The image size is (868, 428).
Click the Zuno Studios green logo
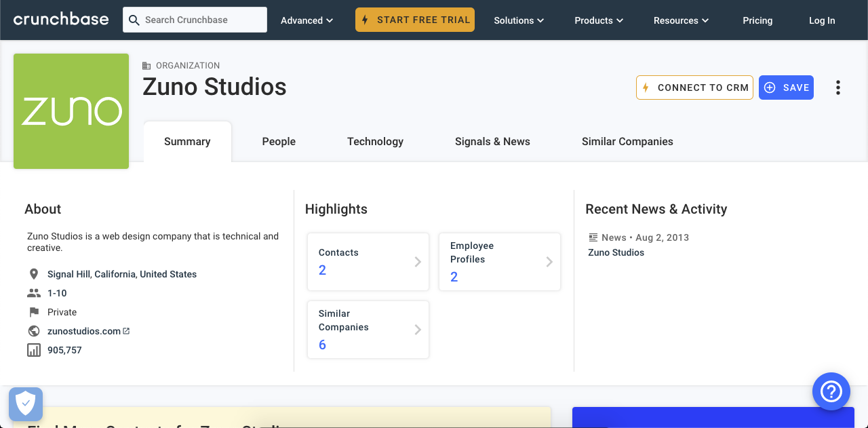click(71, 111)
